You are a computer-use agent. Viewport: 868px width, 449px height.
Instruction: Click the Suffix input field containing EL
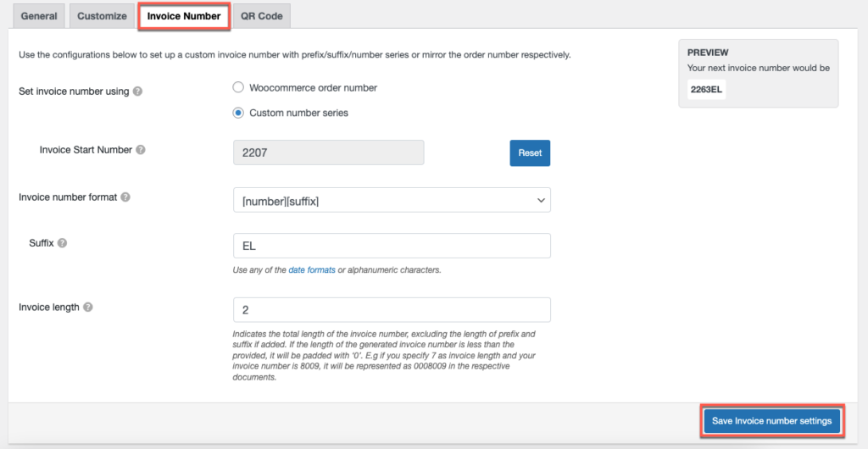[392, 246]
